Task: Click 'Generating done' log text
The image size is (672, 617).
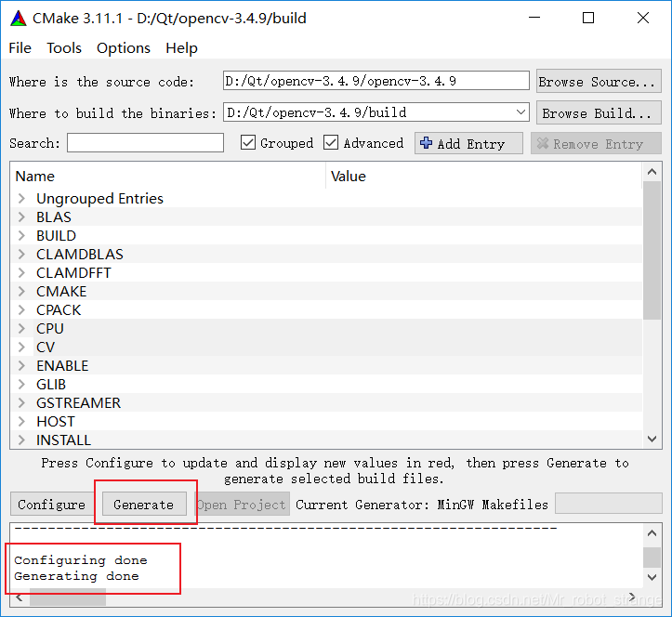Action: [x=77, y=576]
